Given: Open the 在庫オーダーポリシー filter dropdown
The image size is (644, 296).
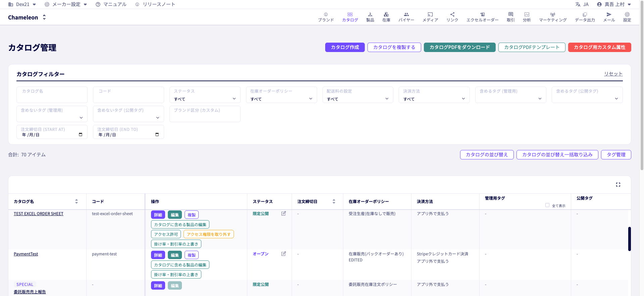Looking at the screenshot, I should click(282, 95).
